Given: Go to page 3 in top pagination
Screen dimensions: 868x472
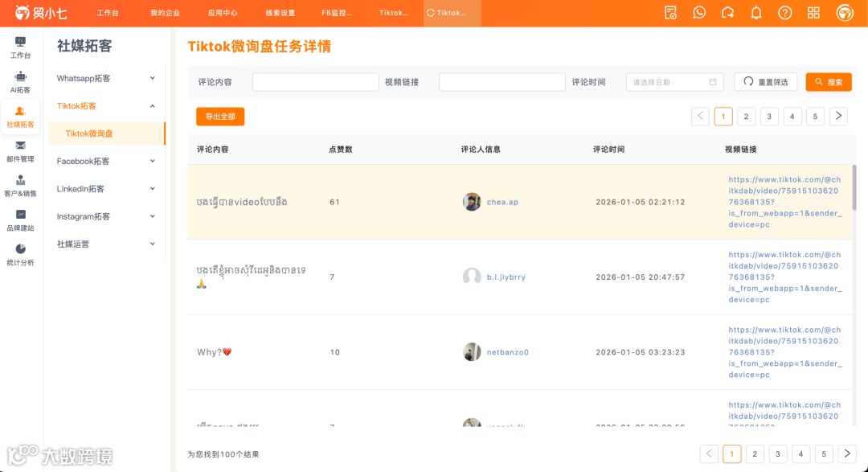Looking at the screenshot, I should pos(769,117).
